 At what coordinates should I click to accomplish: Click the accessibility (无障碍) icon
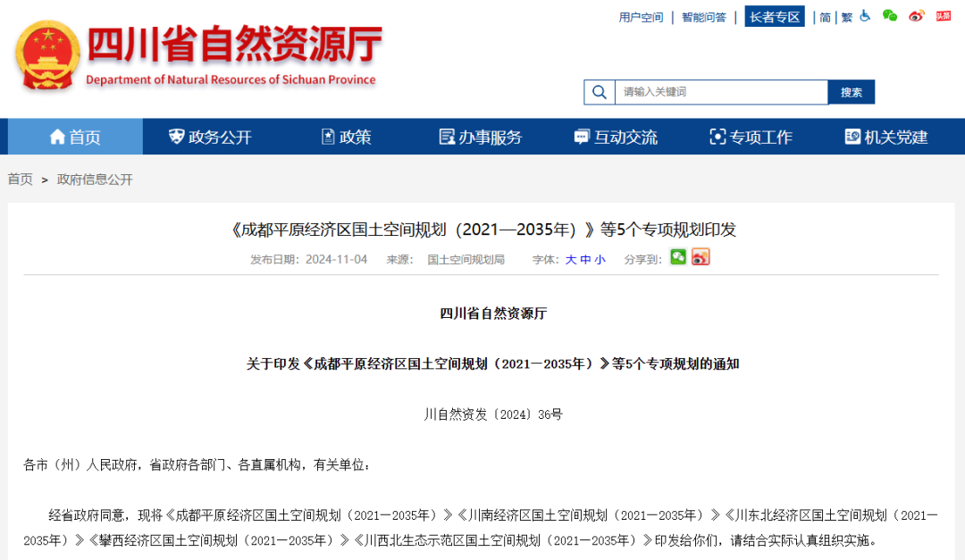coord(863,15)
